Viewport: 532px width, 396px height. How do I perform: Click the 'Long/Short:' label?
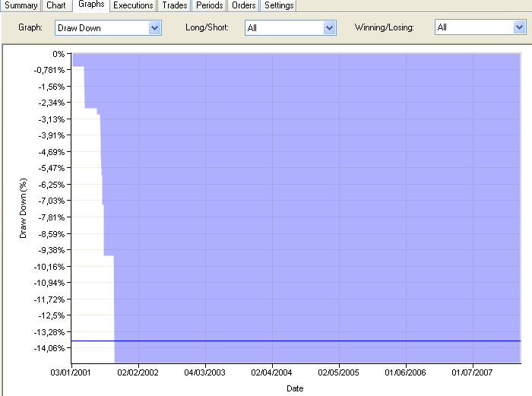coord(207,27)
